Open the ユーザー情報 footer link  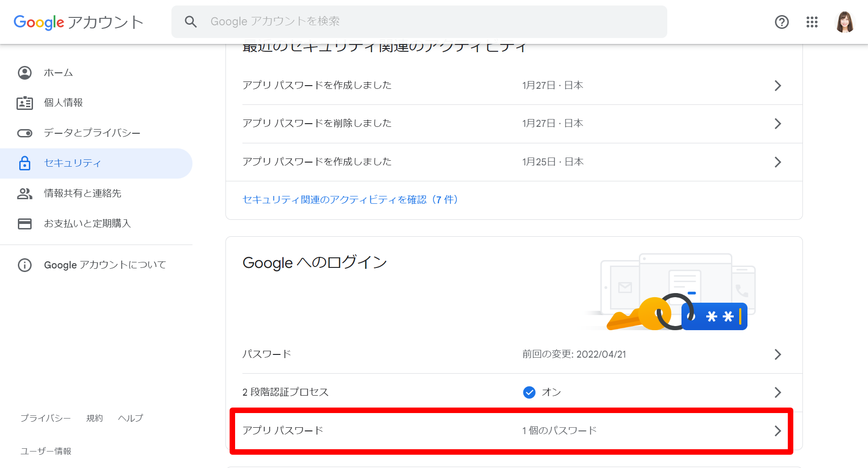click(x=46, y=451)
